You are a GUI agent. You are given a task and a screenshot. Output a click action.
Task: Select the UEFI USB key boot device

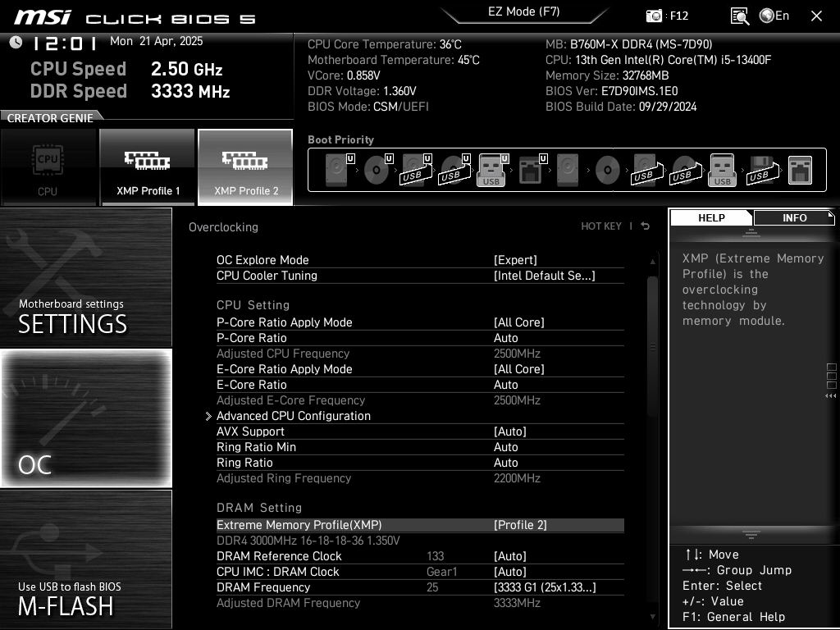pos(492,170)
